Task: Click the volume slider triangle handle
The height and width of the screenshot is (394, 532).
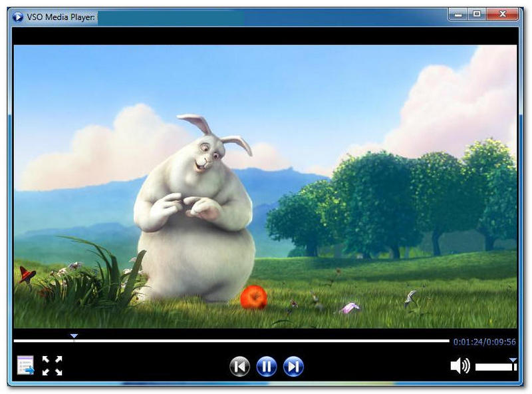Action: [x=513, y=360]
